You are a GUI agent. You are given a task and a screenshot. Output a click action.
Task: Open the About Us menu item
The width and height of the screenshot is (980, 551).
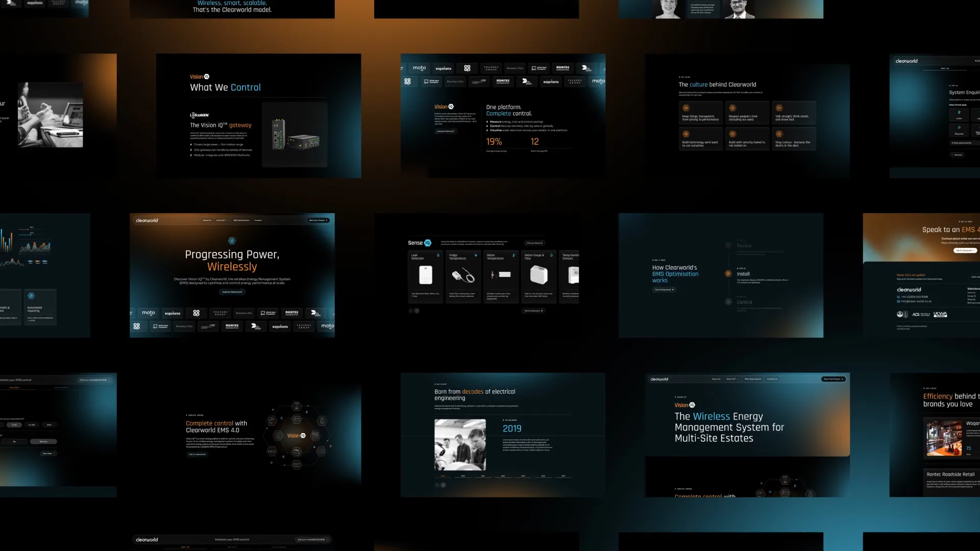(207, 220)
